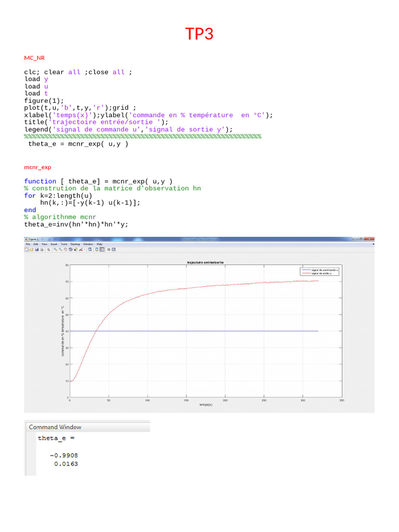Click the red 'mcnr_exp' section label
The width and height of the screenshot is (399, 532).
click(x=37, y=167)
